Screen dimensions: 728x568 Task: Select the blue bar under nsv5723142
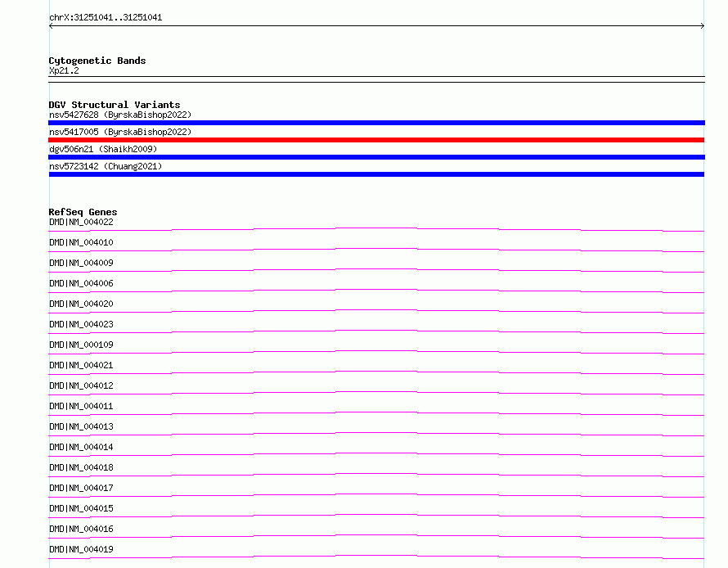click(x=376, y=174)
